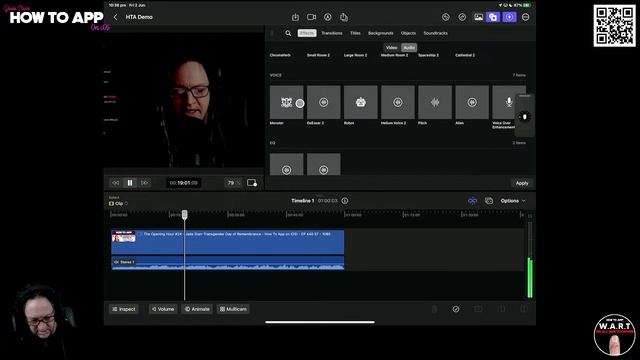The width and height of the screenshot is (640, 360).
Task: Toggle picture-in-picture viewer icon
Action: click(252, 183)
